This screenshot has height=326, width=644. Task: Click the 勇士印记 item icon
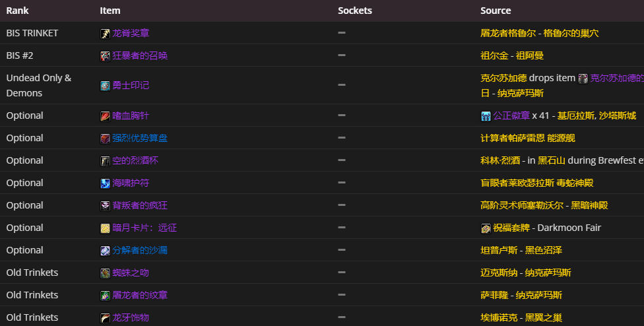point(105,86)
